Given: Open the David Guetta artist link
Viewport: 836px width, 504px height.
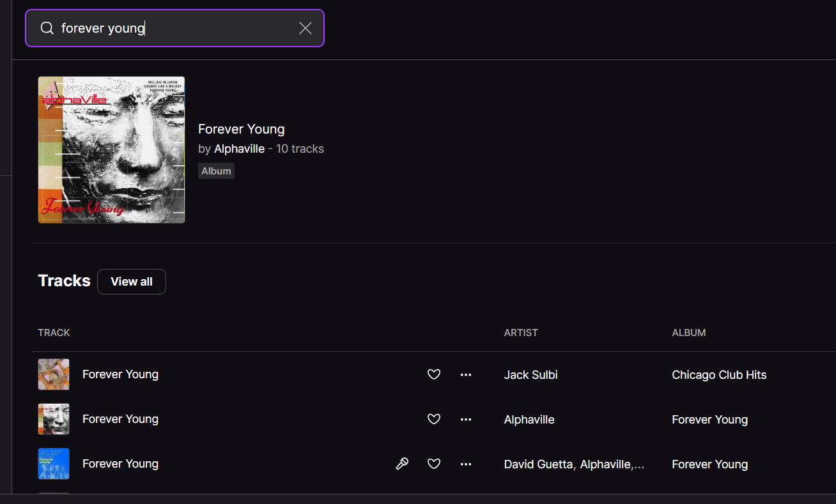Looking at the screenshot, I should (538, 464).
